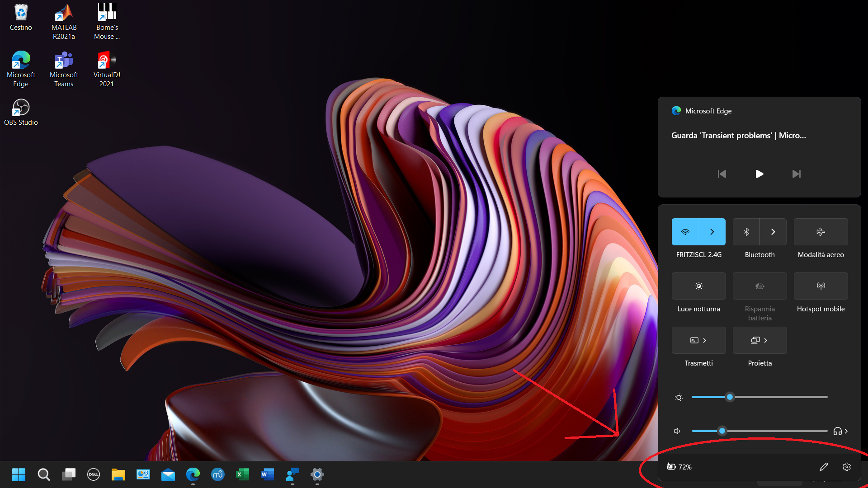Skip to previous track in media panel
This screenshot has height=488, width=868.
722,174
